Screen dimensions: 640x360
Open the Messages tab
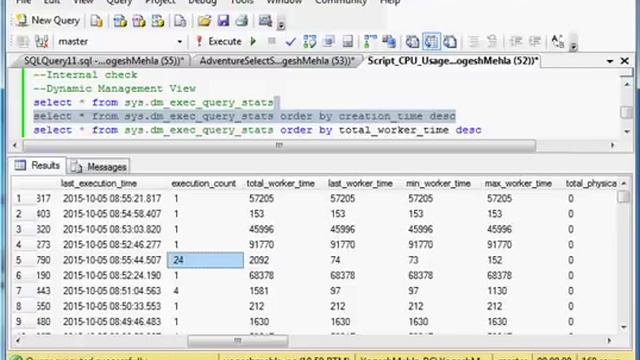(99, 167)
